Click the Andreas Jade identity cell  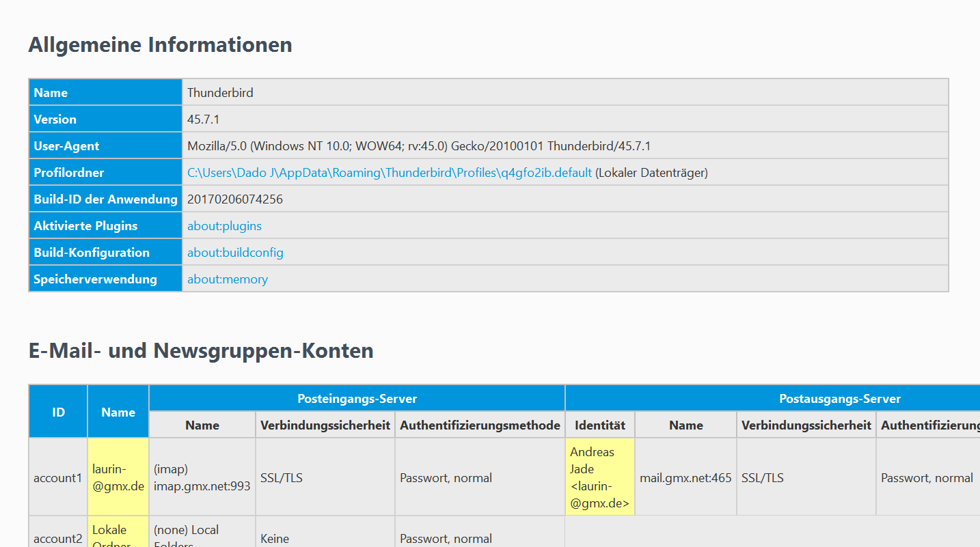(x=600, y=478)
